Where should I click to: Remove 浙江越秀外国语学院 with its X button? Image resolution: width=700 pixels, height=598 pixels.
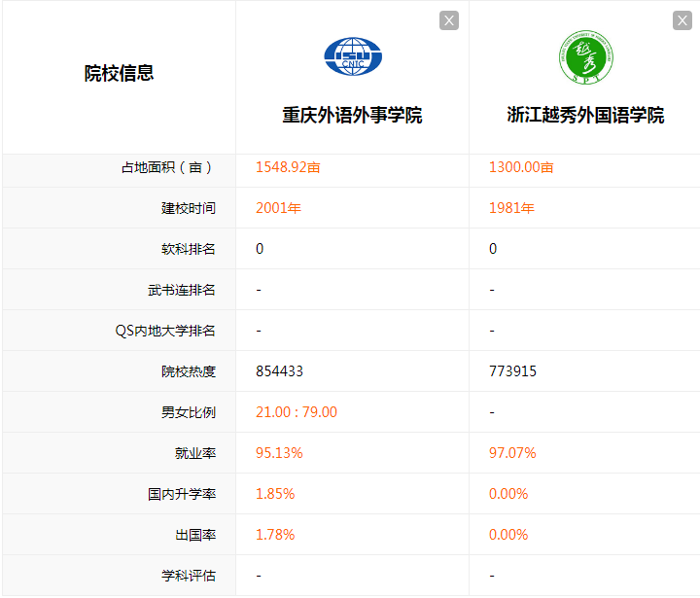[x=682, y=20]
